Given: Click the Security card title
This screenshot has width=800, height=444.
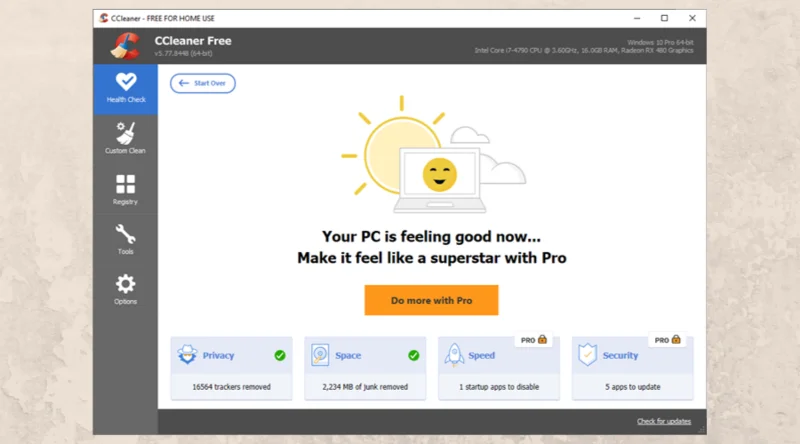Looking at the screenshot, I should point(620,355).
